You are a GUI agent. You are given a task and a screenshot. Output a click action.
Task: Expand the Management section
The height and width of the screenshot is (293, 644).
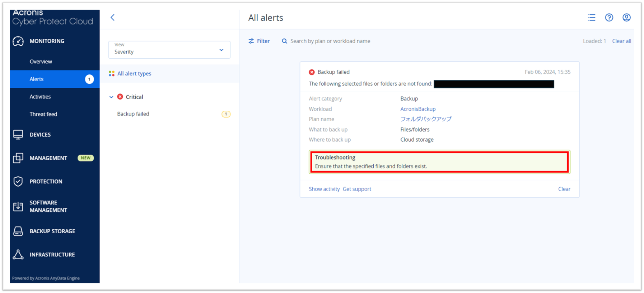[48, 158]
